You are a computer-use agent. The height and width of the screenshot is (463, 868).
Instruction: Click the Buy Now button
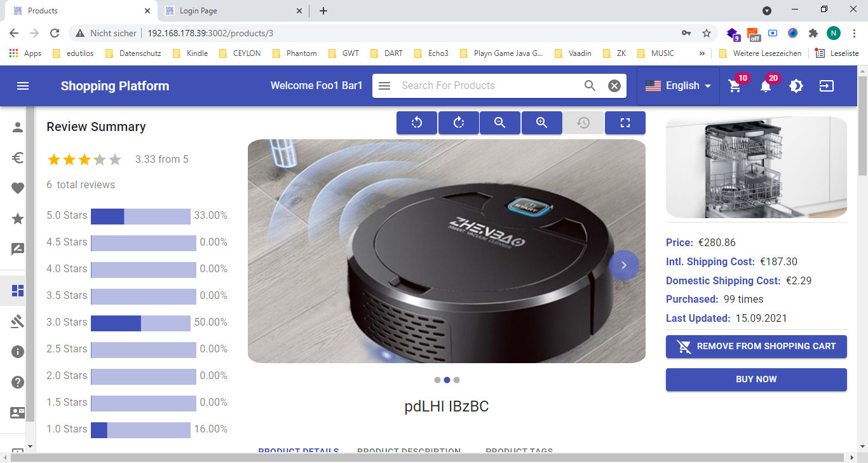tap(756, 380)
